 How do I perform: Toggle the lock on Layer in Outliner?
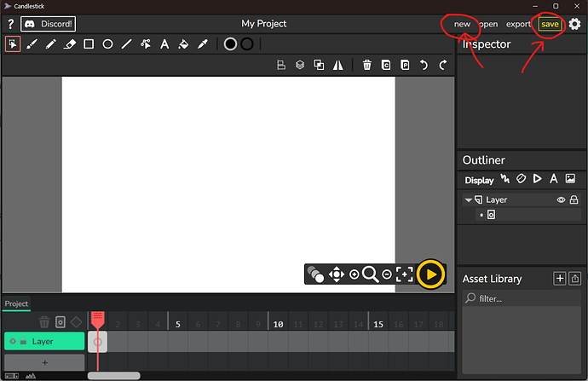click(574, 200)
